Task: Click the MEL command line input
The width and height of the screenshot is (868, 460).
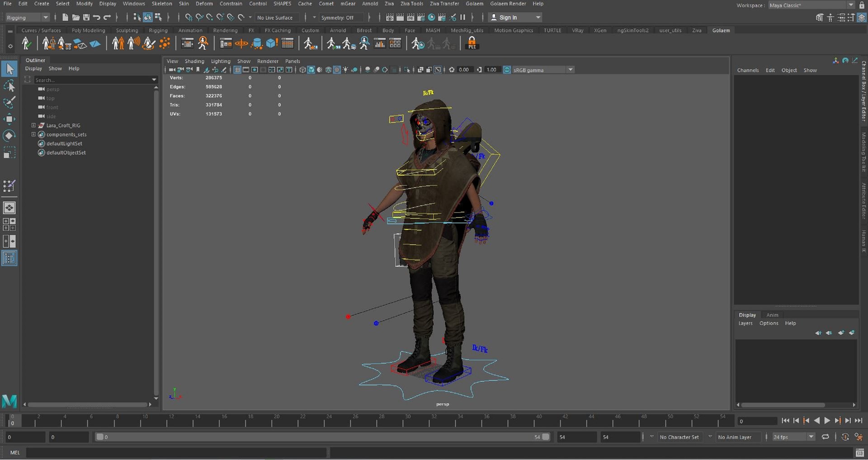Action: click(176, 452)
